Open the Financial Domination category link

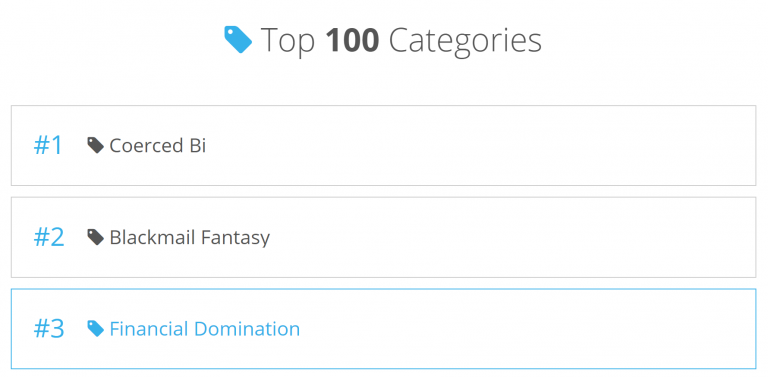click(205, 329)
